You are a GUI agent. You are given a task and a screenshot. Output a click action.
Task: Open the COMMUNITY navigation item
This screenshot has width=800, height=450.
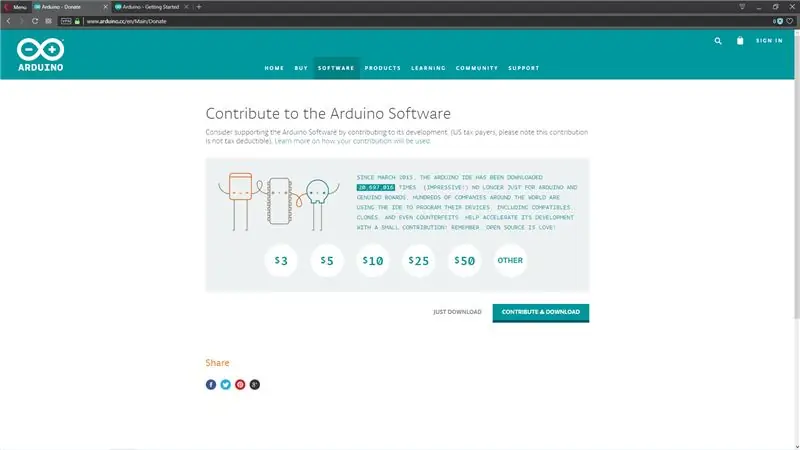[x=477, y=68]
